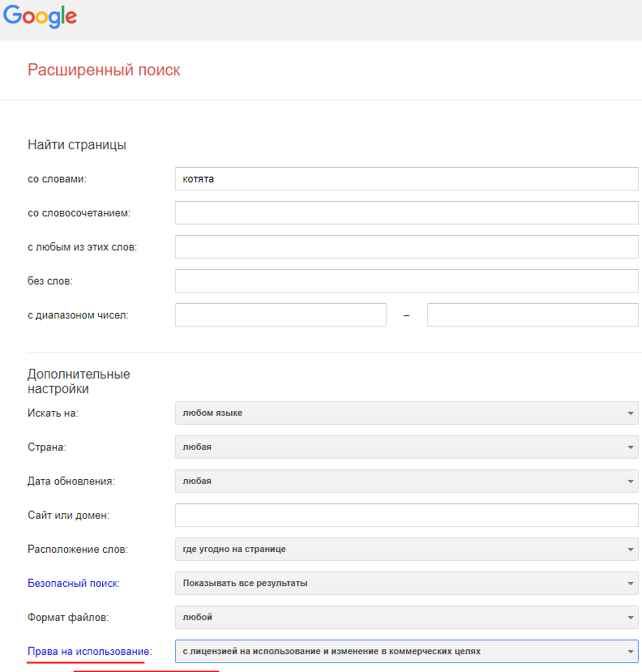Click the "без слов" exclusion field

pos(405,280)
